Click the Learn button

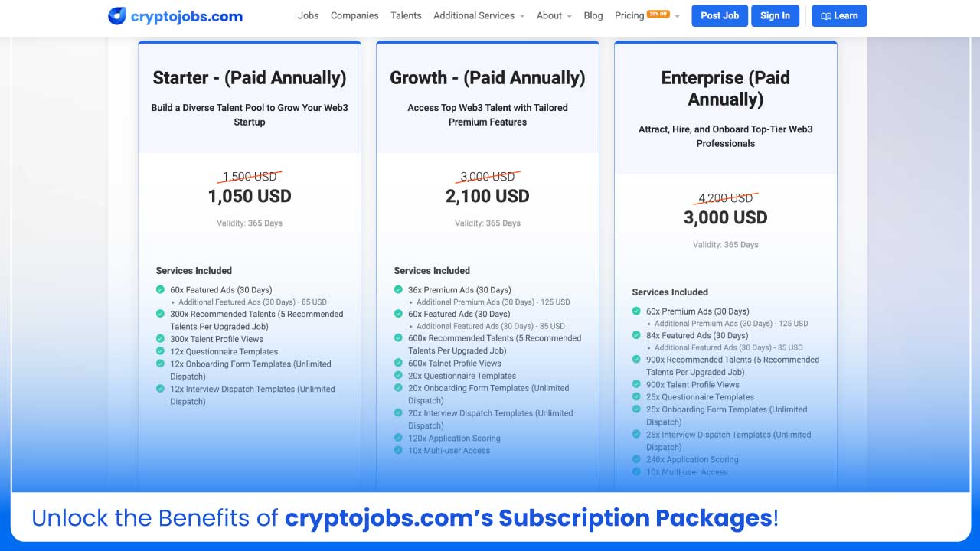(839, 15)
